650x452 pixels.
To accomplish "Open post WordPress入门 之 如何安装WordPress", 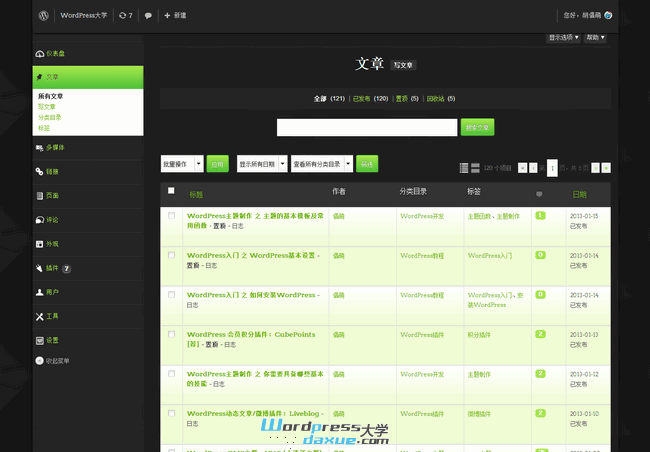I will click(253, 295).
